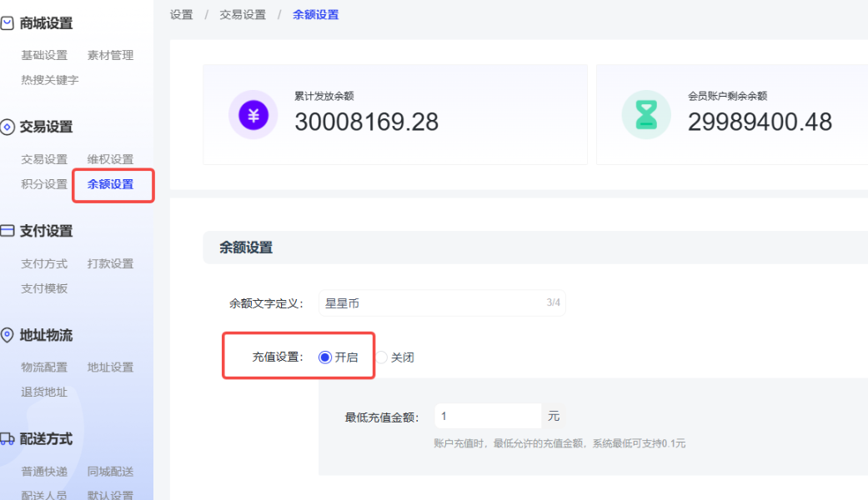Image resolution: width=868 pixels, height=500 pixels.
Task: Open 物流配置 under 地址物流
Action: pyautogui.click(x=44, y=367)
